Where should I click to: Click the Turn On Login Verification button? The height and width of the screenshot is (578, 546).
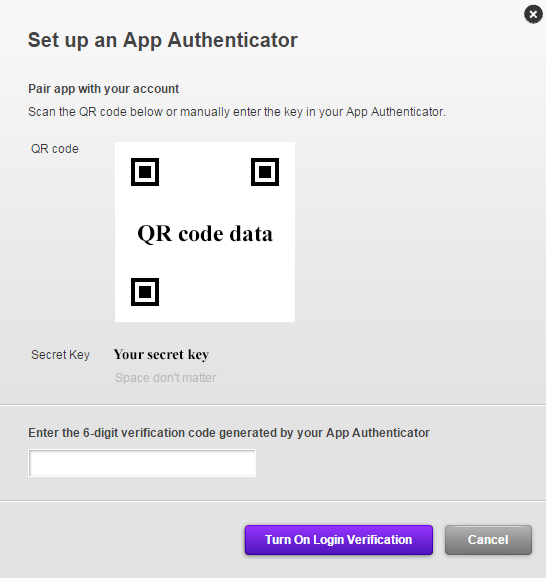pos(338,540)
